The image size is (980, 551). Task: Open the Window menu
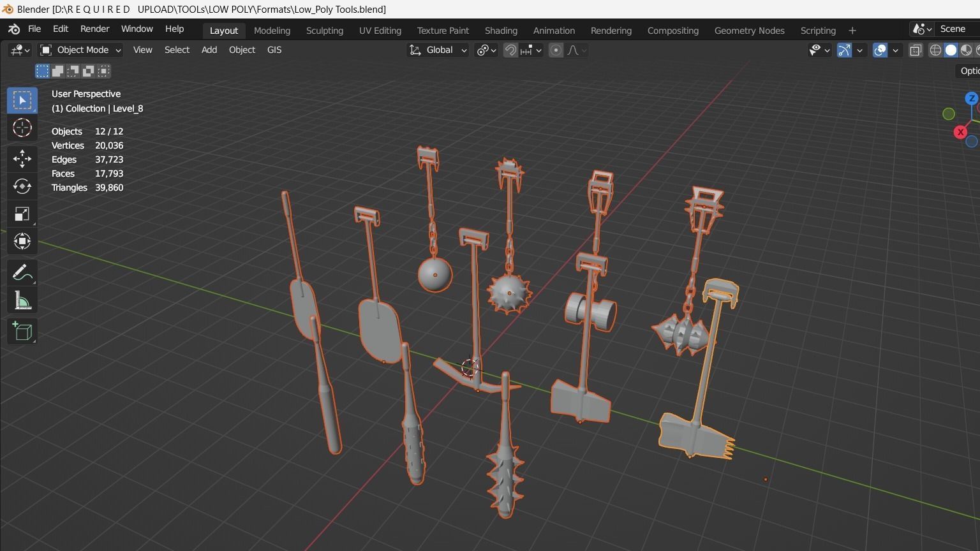click(137, 29)
